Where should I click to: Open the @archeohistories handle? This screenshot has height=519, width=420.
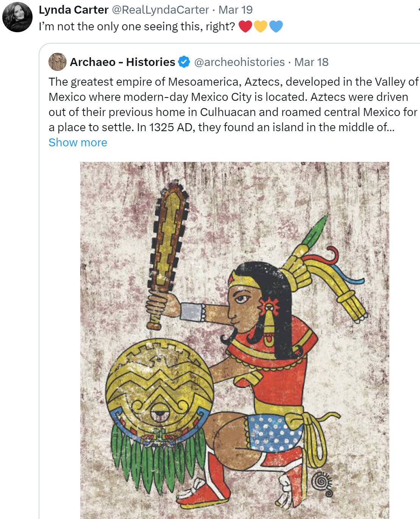pyautogui.click(x=239, y=62)
